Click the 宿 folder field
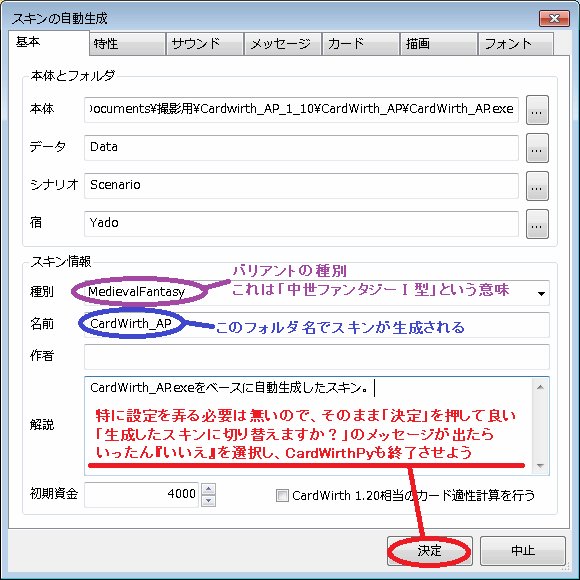 pos(301,224)
